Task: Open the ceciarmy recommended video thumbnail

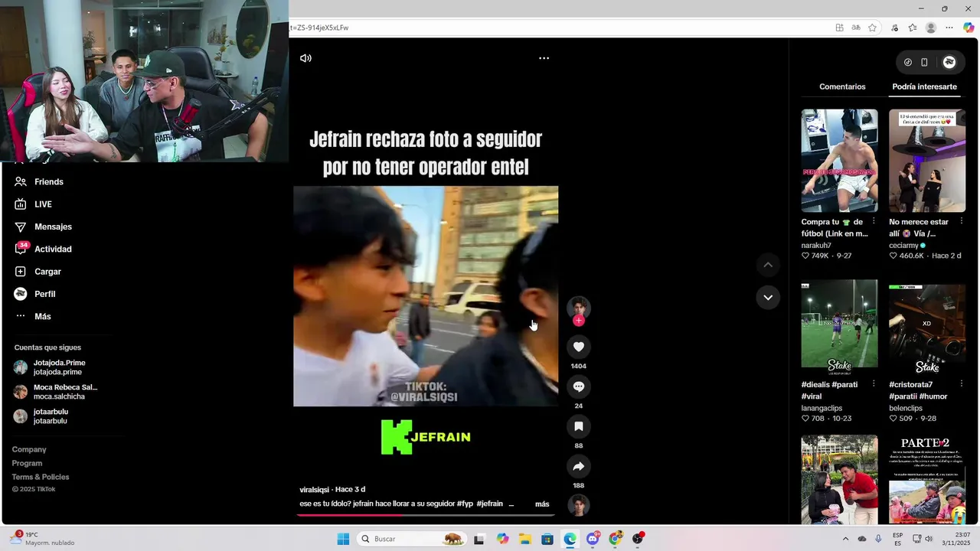Action: pos(927,161)
